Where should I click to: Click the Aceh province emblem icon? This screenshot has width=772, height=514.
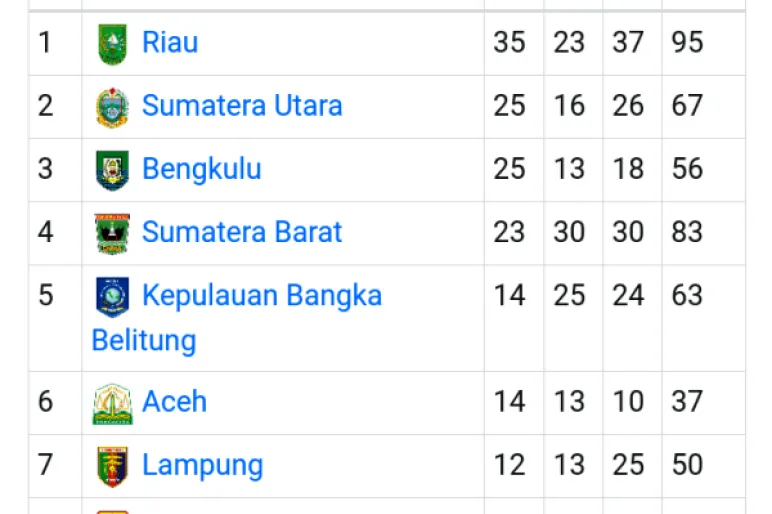click(112, 403)
